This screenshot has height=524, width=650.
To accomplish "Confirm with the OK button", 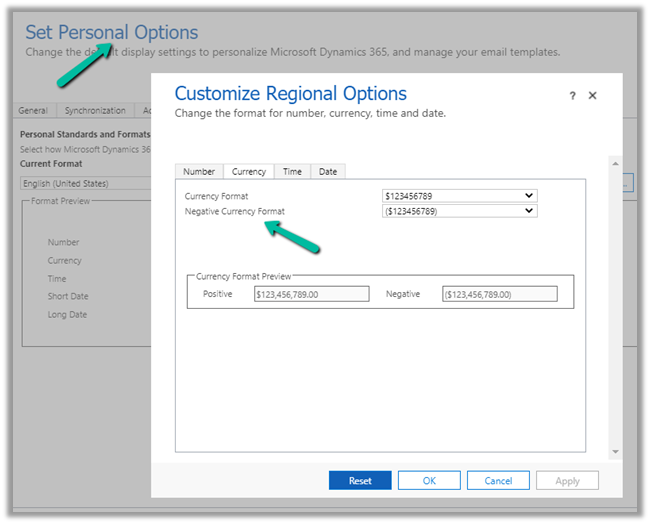I will pyautogui.click(x=429, y=481).
